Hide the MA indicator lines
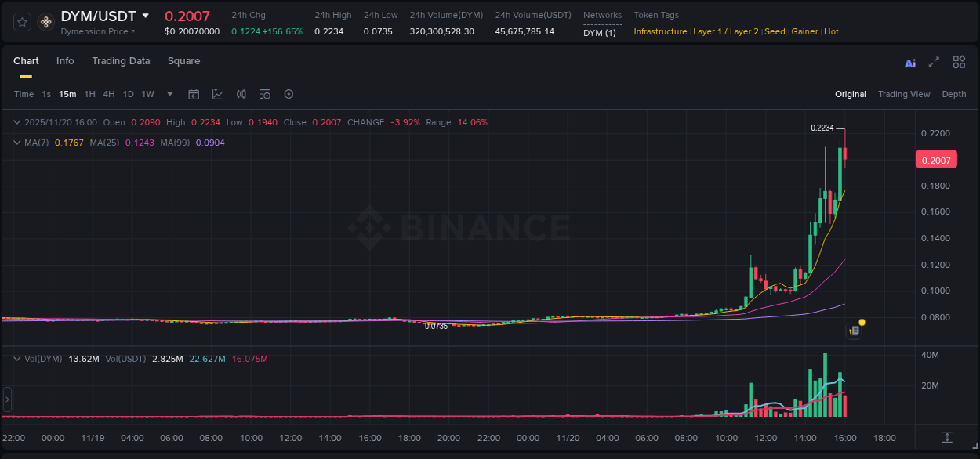980x459 pixels. [x=16, y=142]
